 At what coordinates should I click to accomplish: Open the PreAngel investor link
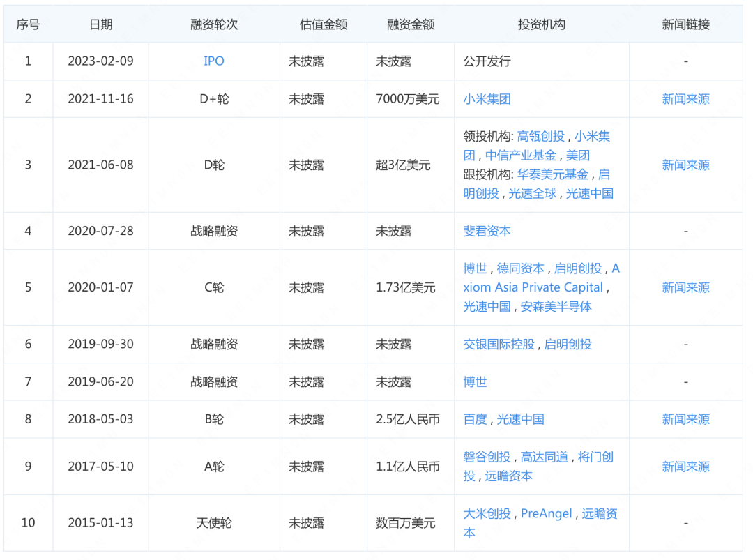tap(546, 513)
